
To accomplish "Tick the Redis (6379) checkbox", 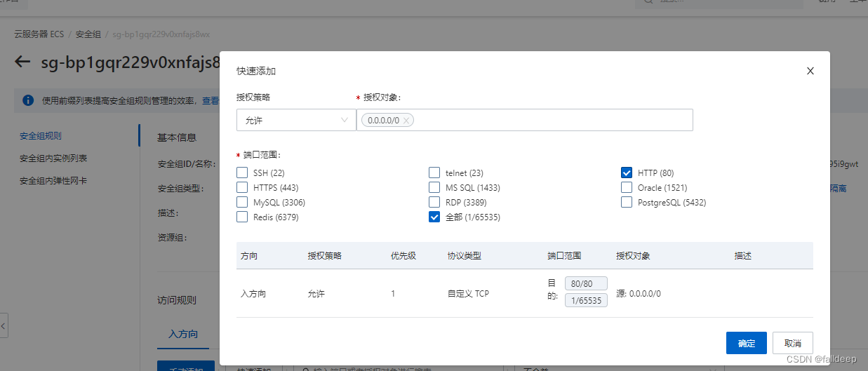I will [242, 217].
